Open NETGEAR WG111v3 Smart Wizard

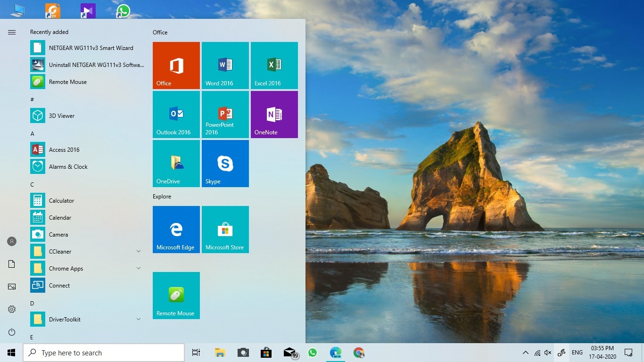point(87,48)
